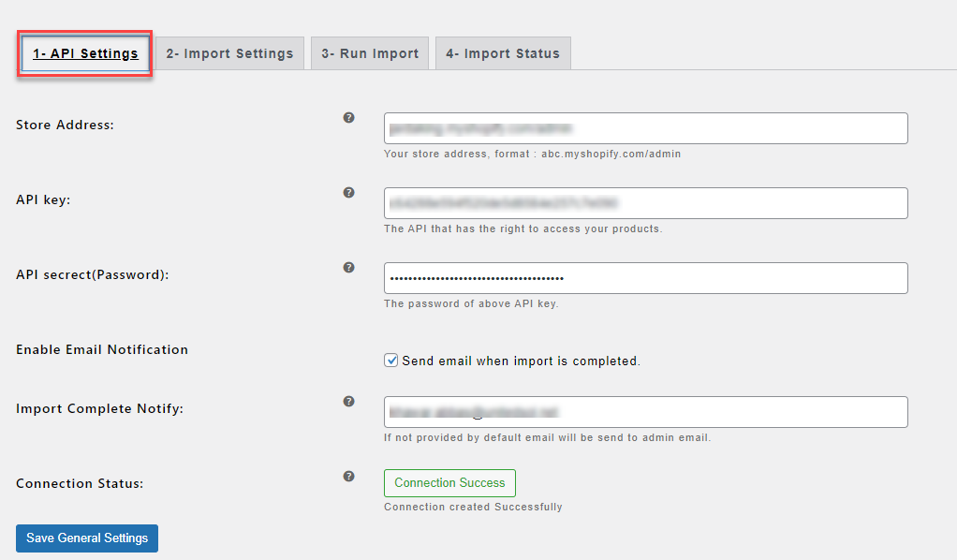Click the Import Complete Notify email field
The height and width of the screenshot is (560, 957).
pos(645,412)
